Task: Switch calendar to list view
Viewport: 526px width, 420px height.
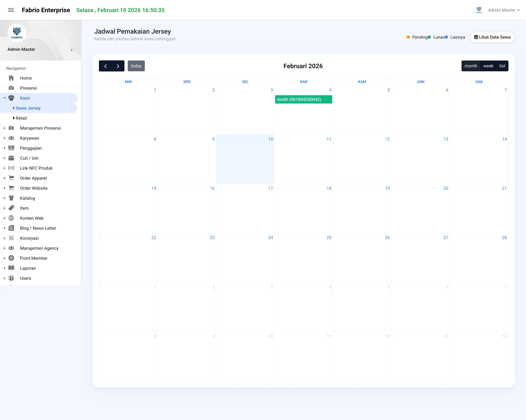Action: click(502, 66)
